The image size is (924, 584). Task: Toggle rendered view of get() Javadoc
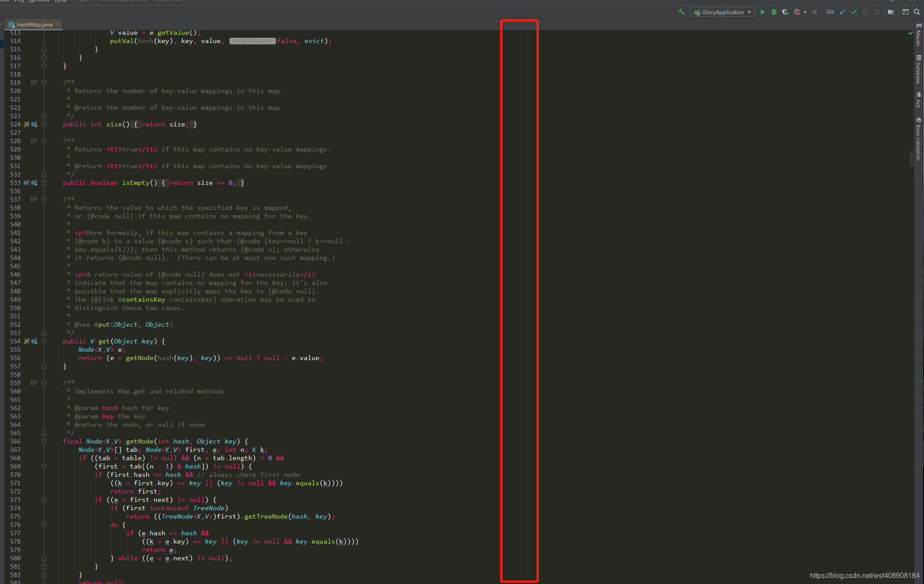[x=34, y=199]
